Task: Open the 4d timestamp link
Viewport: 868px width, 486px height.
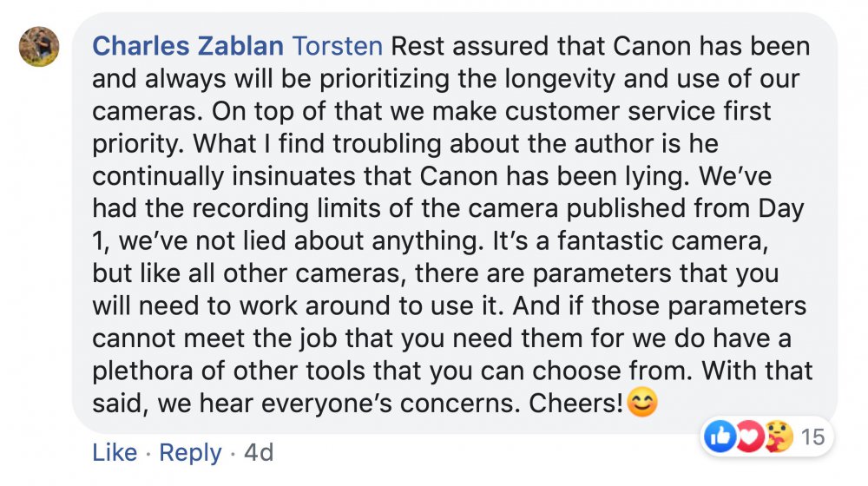Action: click(259, 452)
